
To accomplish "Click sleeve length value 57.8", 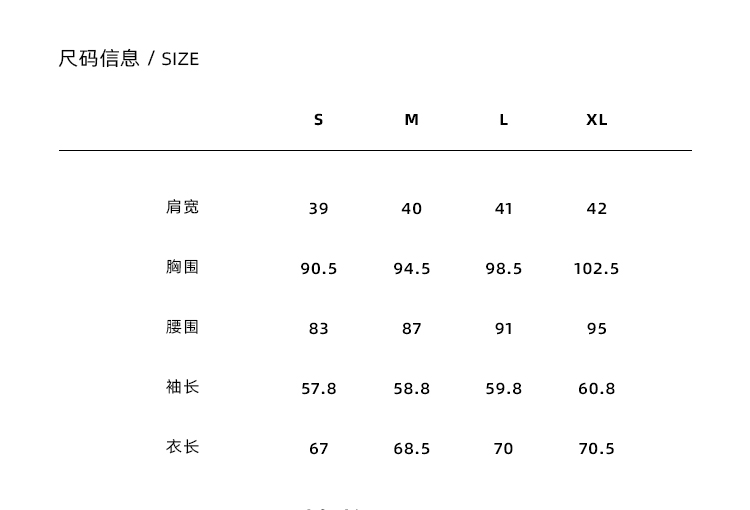I will pos(318,388).
